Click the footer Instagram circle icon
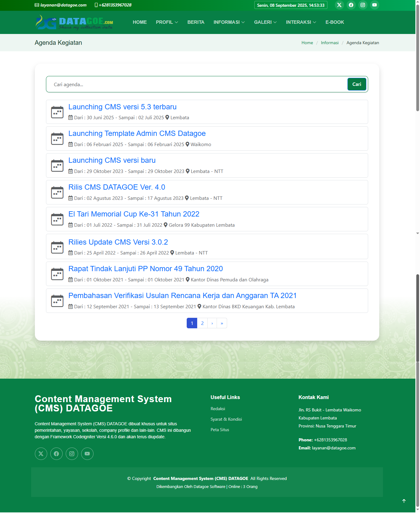Viewport: 420px width, 513px height. [72, 454]
